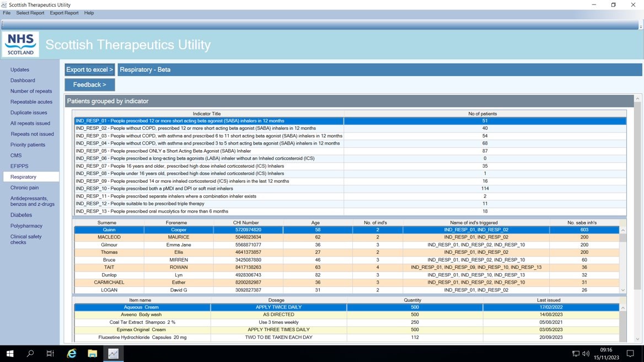Select the IND_RESP_10 indicator row
644x362 pixels.
[x=210, y=189]
